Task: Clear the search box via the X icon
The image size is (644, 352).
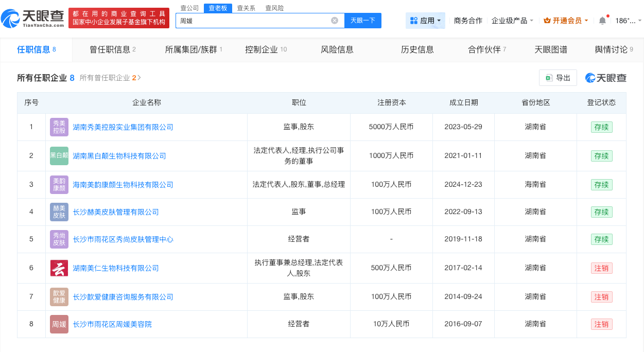Action: (x=335, y=20)
